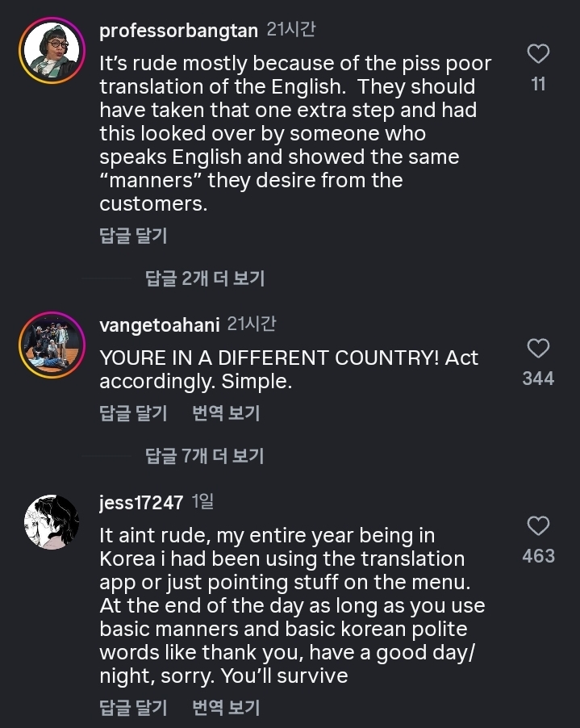
Task: Open jess17247's profile avatar
Action: point(52,522)
